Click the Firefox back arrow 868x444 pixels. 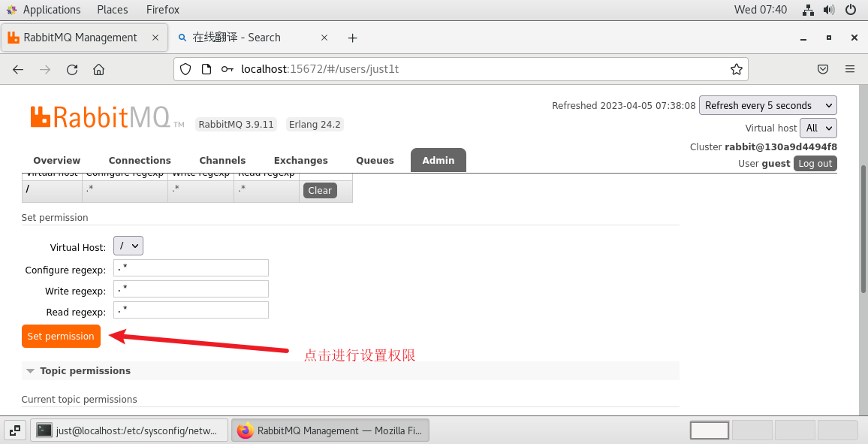point(18,69)
